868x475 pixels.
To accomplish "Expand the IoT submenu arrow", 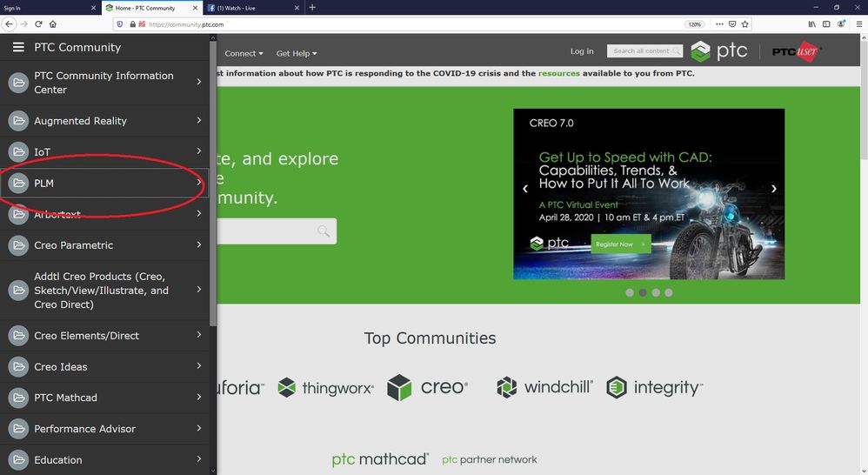I will pyautogui.click(x=199, y=151).
